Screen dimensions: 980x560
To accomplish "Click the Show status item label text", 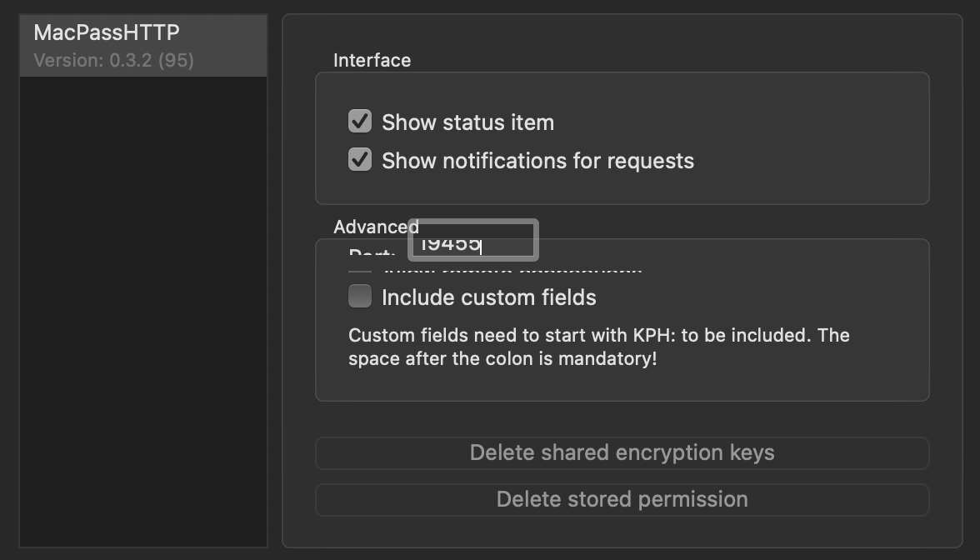I will [467, 122].
